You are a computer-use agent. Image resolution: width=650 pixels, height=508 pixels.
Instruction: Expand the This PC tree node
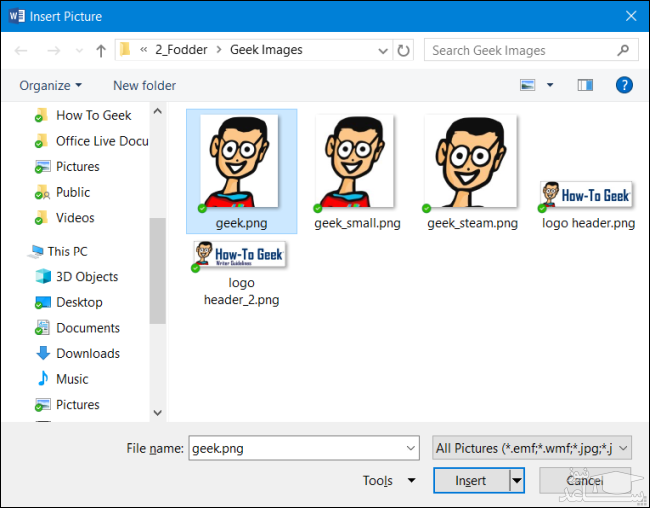point(20,252)
